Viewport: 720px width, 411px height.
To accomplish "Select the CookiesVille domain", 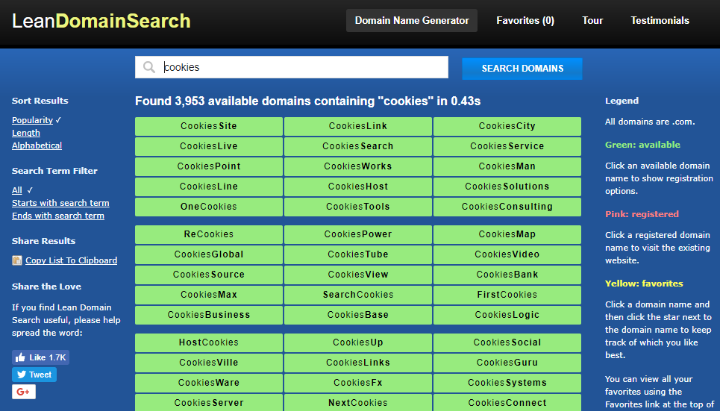I will (209, 363).
